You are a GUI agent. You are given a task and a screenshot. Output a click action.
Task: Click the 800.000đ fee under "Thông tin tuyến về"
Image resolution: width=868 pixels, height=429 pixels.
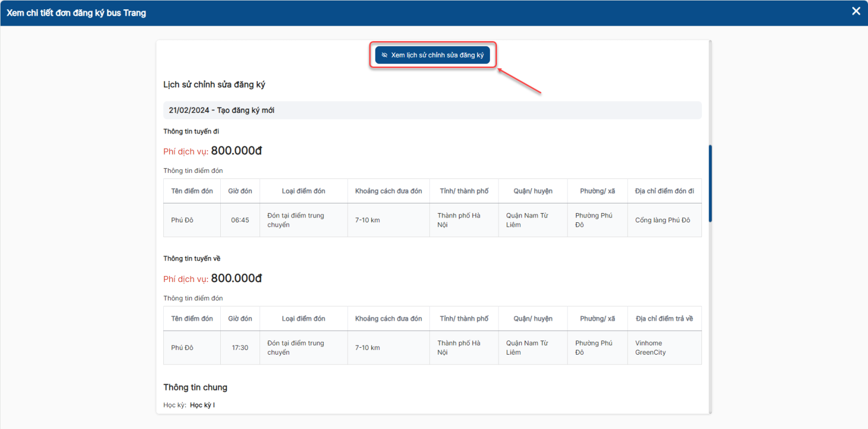coord(236,278)
